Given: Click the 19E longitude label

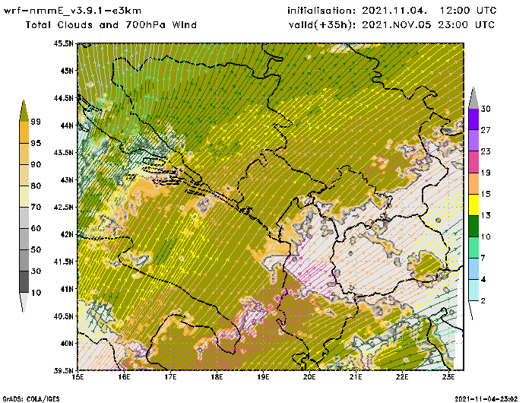Looking at the screenshot, I should click(x=263, y=376).
